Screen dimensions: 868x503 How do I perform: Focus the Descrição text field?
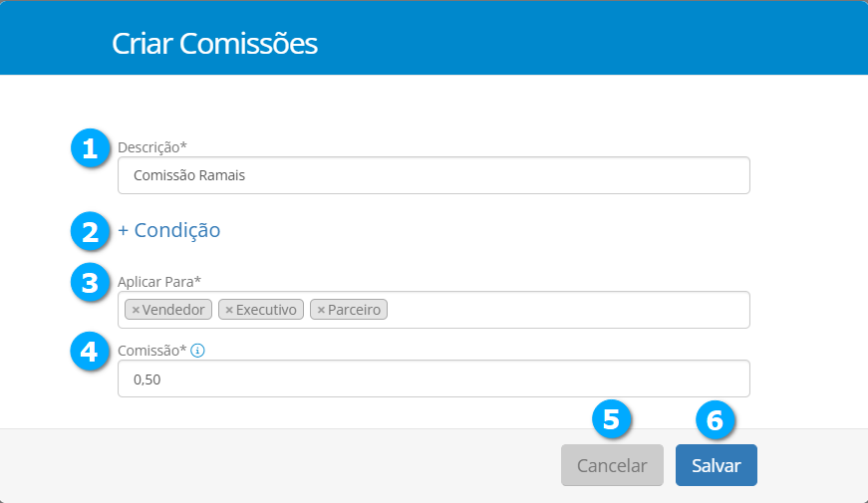[x=434, y=175]
